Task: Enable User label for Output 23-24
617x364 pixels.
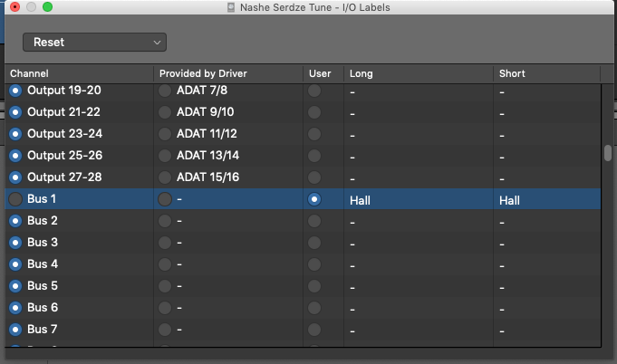Action: click(x=314, y=134)
